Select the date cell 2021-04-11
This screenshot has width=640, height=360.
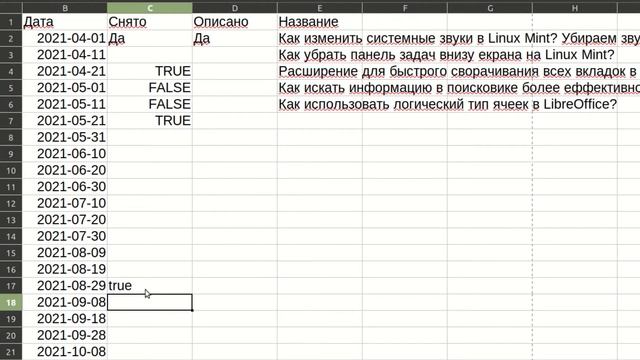tap(64, 55)
